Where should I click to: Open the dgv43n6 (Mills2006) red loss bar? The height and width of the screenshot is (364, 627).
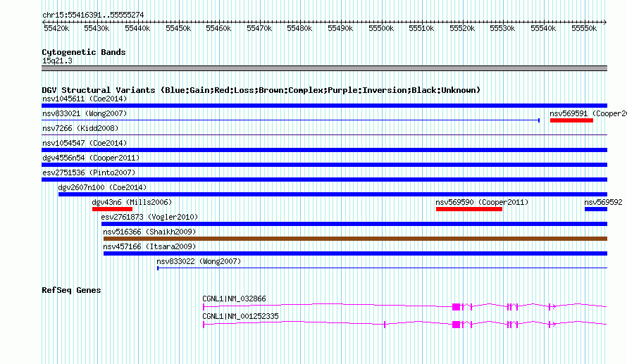point(112,209)
